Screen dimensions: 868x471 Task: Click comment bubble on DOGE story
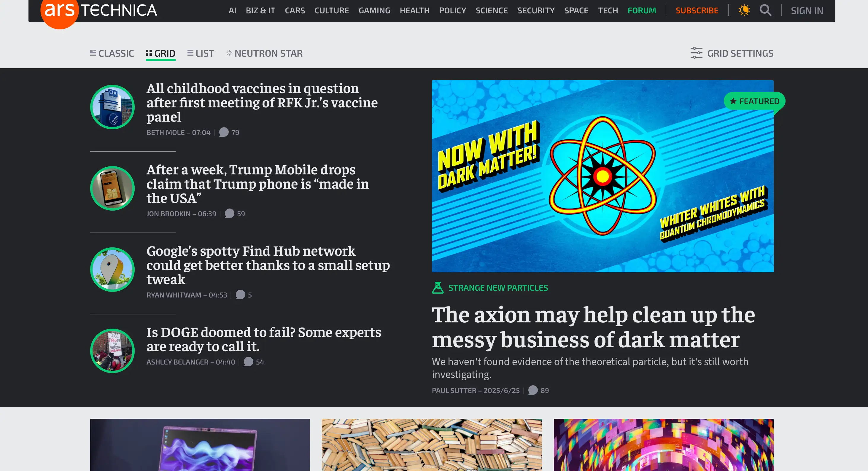(x=248, y=362)
